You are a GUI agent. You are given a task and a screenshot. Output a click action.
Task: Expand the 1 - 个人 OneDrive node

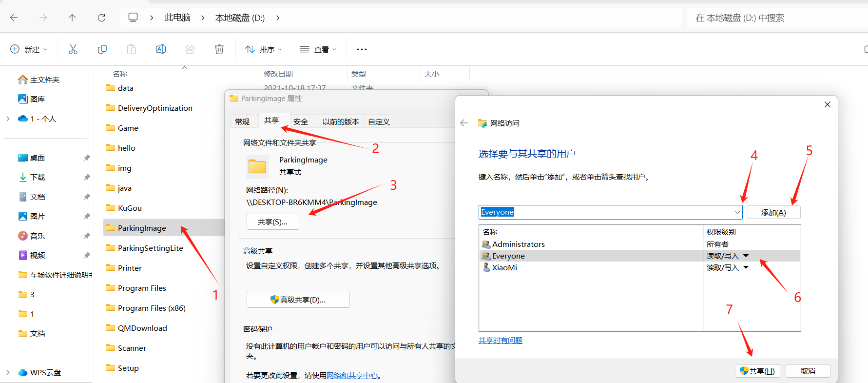(8, 119)
